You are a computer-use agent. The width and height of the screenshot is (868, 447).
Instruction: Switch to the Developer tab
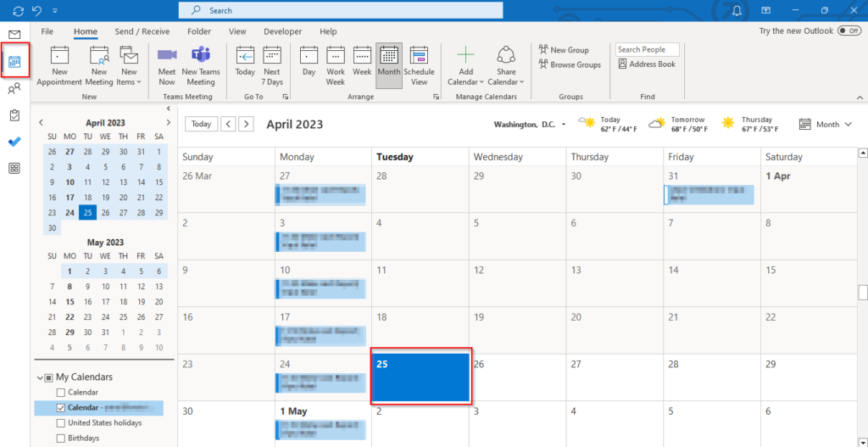[283, 31]
